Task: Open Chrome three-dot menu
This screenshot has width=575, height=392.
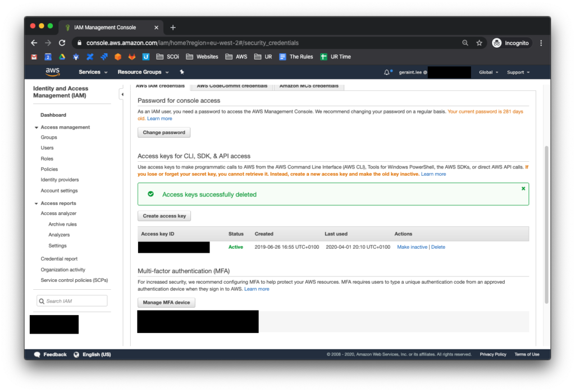Action: (541, 43)
